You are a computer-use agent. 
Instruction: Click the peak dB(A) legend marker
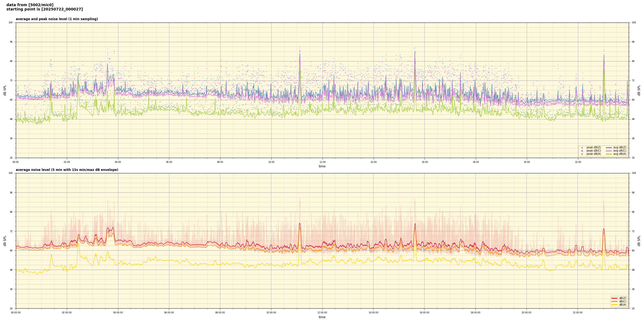[x=582, y=154]
